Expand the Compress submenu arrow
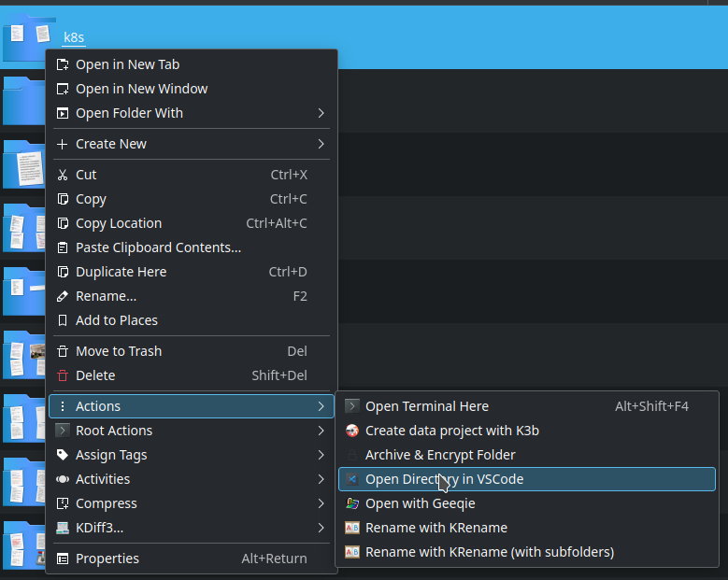728x580 pixels. 321,503
